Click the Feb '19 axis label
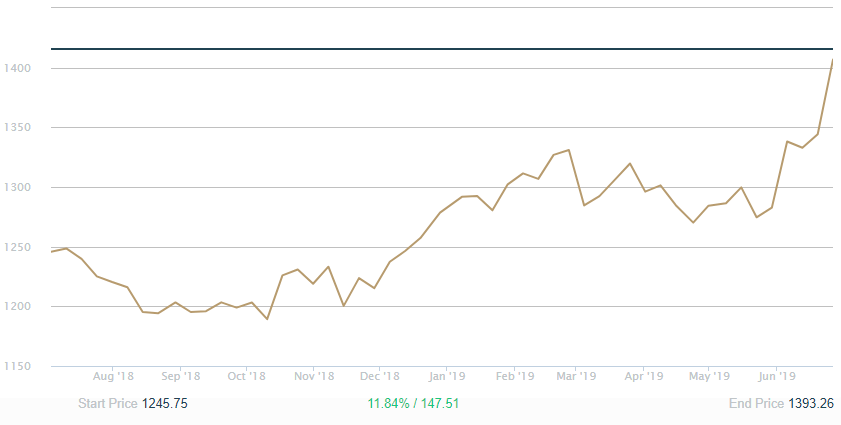The image size is (841, 425). 514,376
